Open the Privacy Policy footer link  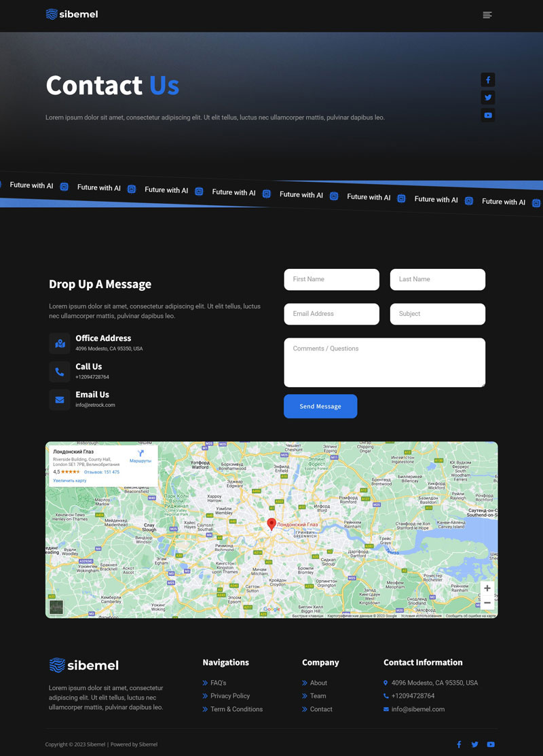coord(230,696)
